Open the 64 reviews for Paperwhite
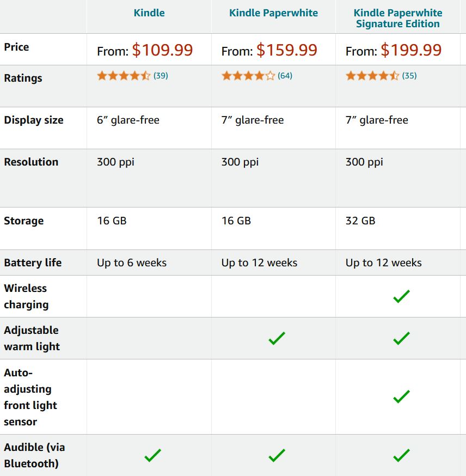The height and width of the screenshot is (476, 466). 285,76
